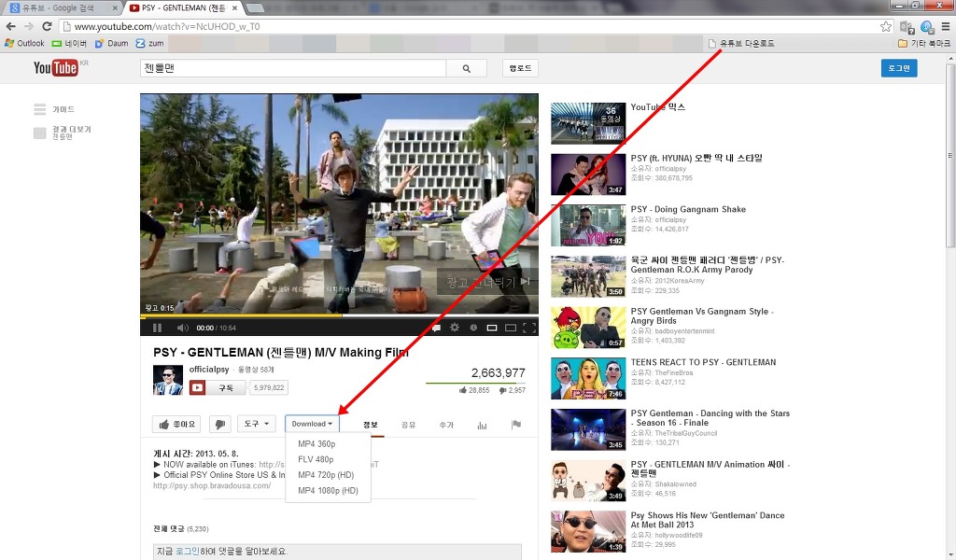Switch to the add-to tab

[446, 425]
